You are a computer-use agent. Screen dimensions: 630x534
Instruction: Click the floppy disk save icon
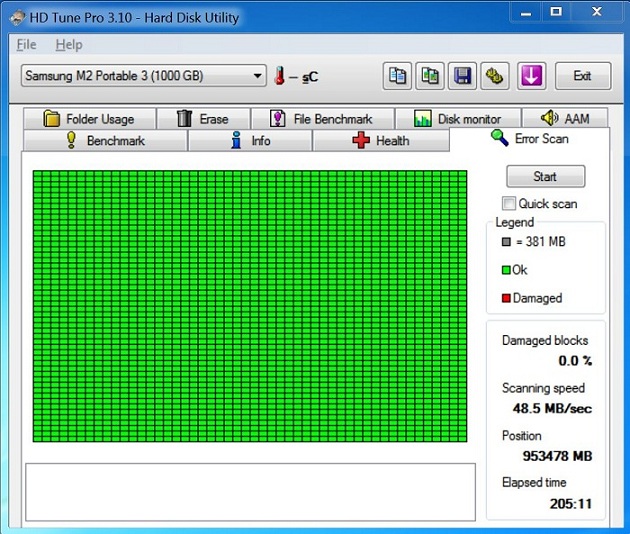(462, 76)
